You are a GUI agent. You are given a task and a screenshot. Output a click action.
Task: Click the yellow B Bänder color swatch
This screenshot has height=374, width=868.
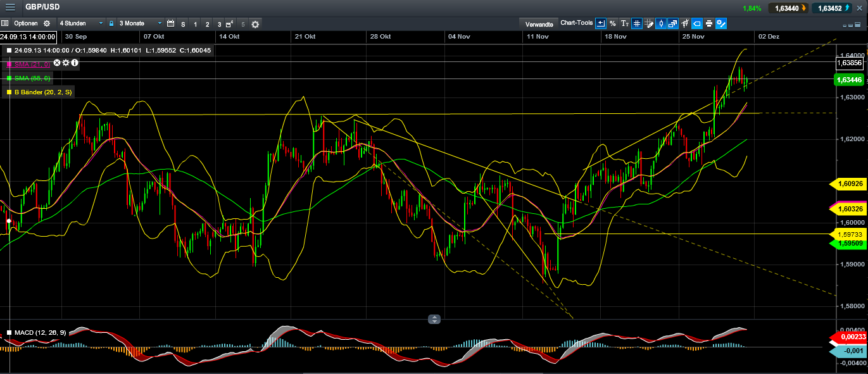tap(9, 92)
